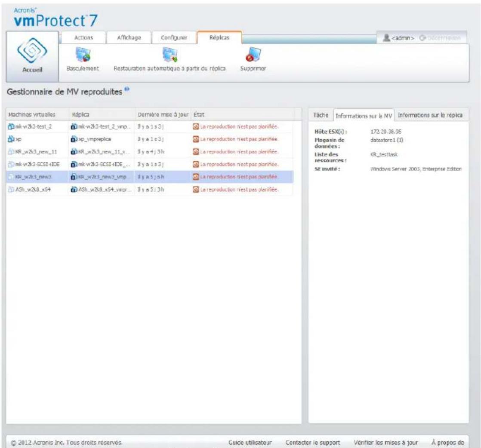Open the Configurer tab
The width and height of the screenshot is (481, 448).
tap(174, 37)
